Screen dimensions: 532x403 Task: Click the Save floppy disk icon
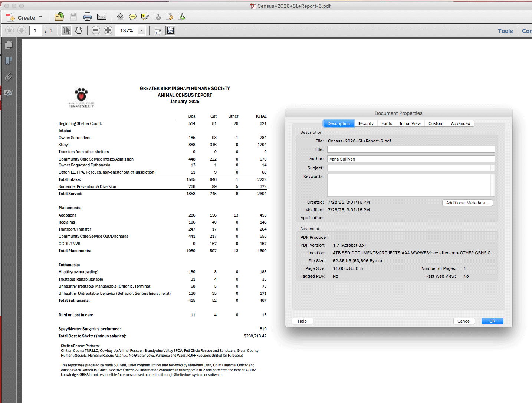pos(73,17)
